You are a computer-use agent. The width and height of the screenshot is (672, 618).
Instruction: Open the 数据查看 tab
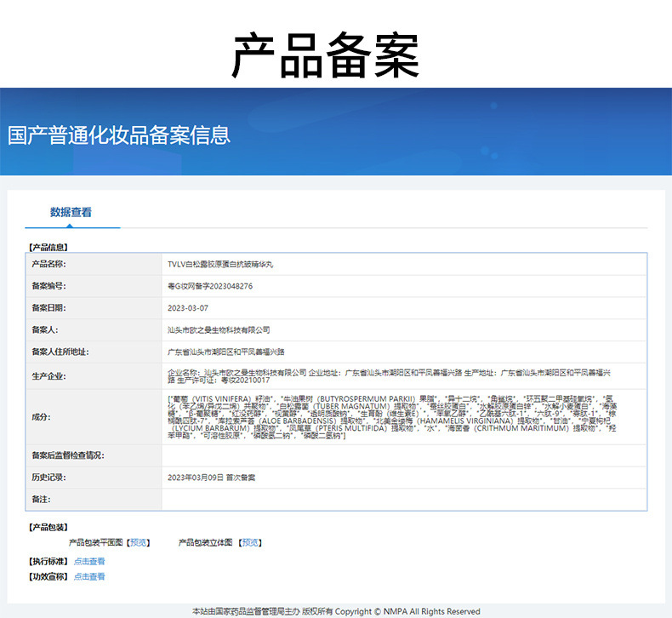pyautogui.click(x=71, y=212)
